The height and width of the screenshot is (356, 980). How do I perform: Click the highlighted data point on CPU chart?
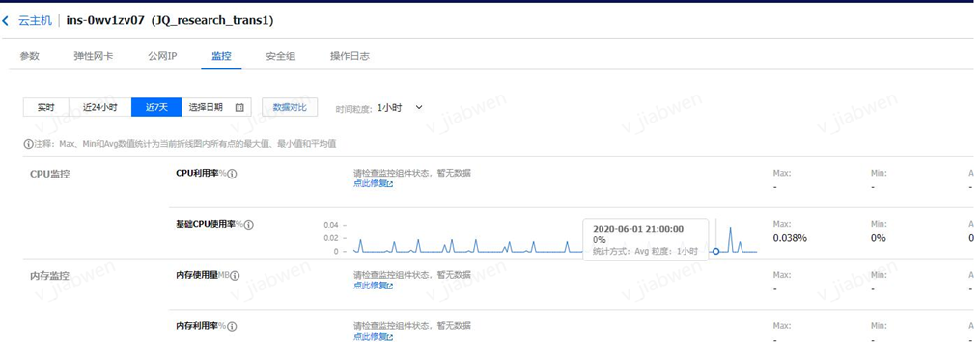(x=716, y=251)
